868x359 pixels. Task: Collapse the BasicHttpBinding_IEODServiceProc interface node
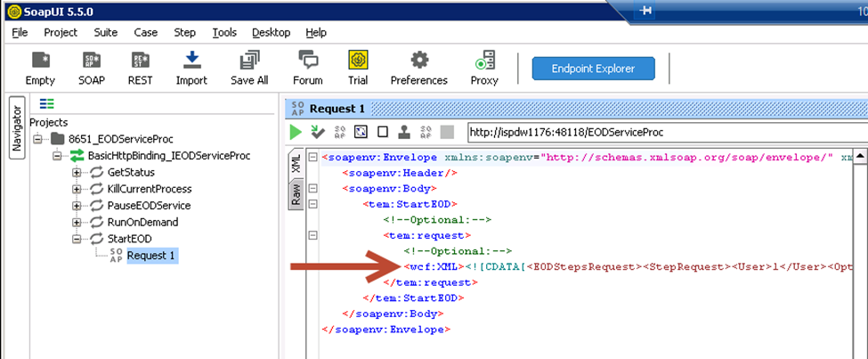[57, 156]
